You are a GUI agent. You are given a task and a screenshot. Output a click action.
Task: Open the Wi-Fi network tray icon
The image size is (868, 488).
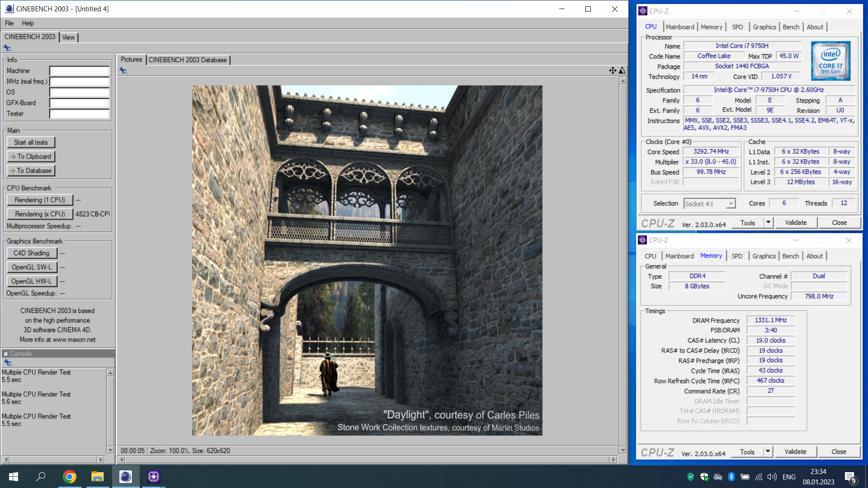(x=759, y=477)
